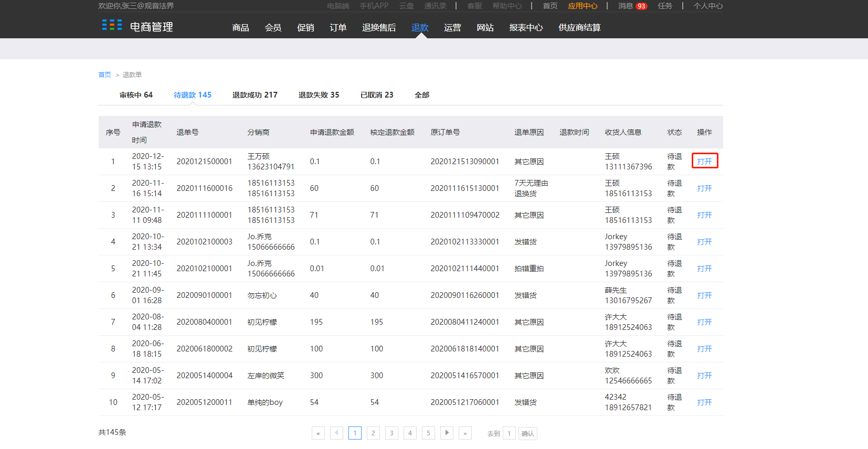This screenshot has width=868, height=449.
Task: Open the 会员 menu
Action: click(273, 27)
